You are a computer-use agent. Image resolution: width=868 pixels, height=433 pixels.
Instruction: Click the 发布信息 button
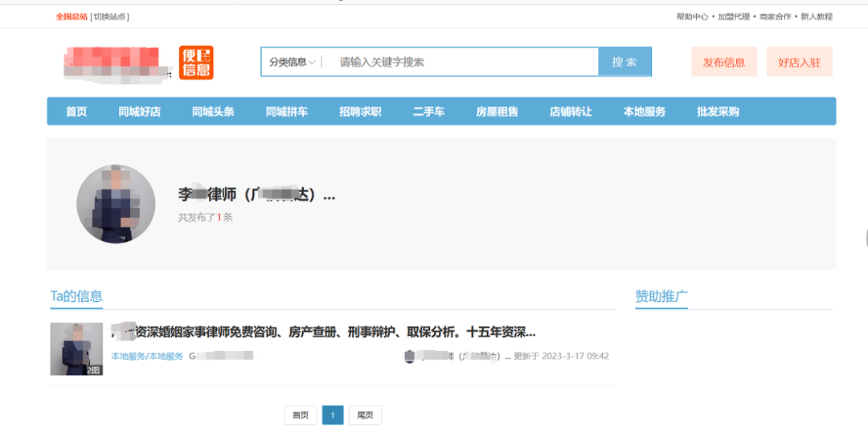(723, 62)
